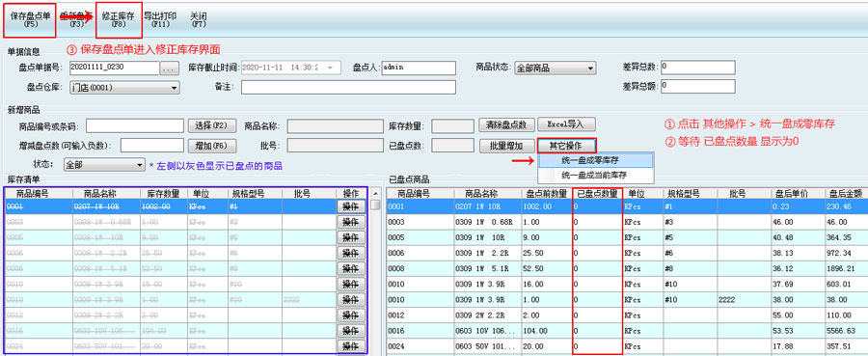Expand the 盘点仓库 dropdown

pyautogui.click(x=175, y=88)
